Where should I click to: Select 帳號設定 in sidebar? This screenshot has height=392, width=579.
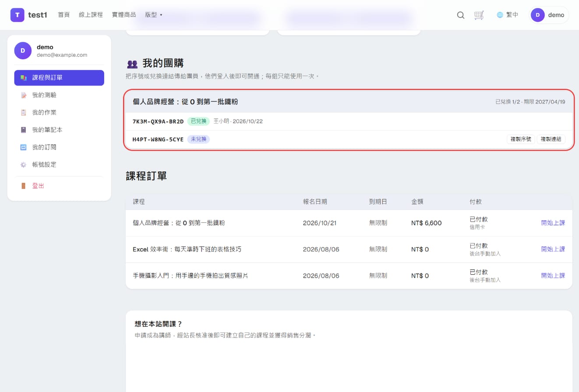(59, 165)
